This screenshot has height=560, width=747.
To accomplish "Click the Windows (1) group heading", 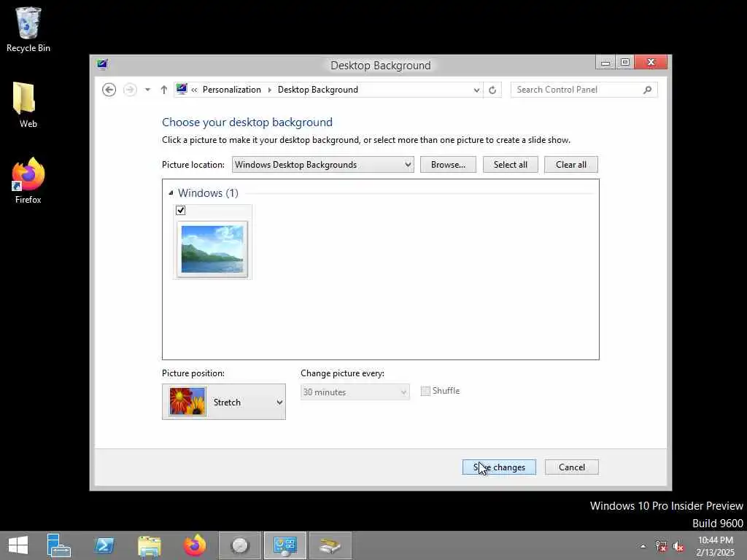I will click(208, 192).
